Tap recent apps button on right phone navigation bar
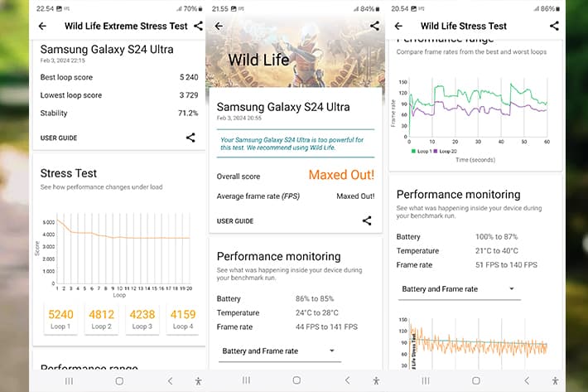Viewport: 588px width, 392px height. (x=426, y=380)
